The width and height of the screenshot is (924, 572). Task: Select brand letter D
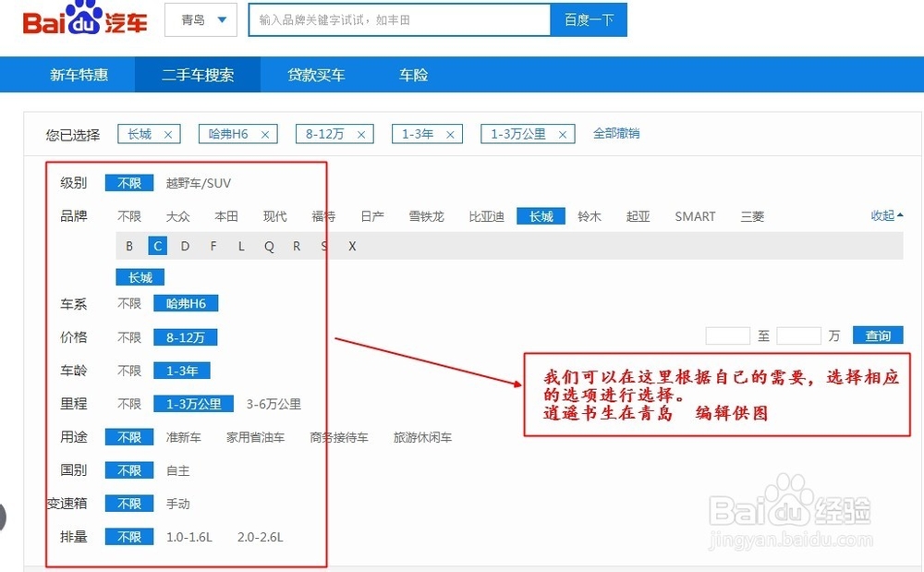tap(185, 246)
